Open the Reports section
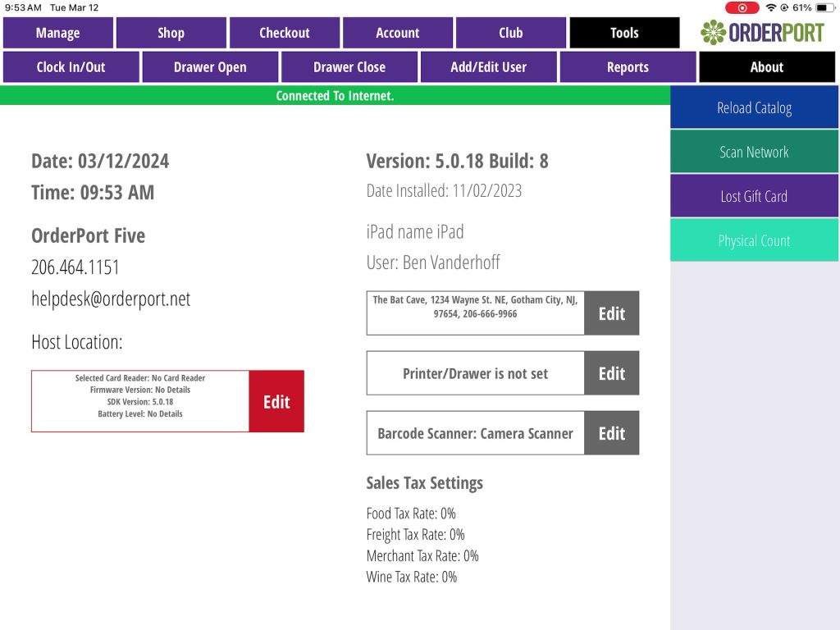 [x=628, y=67]
